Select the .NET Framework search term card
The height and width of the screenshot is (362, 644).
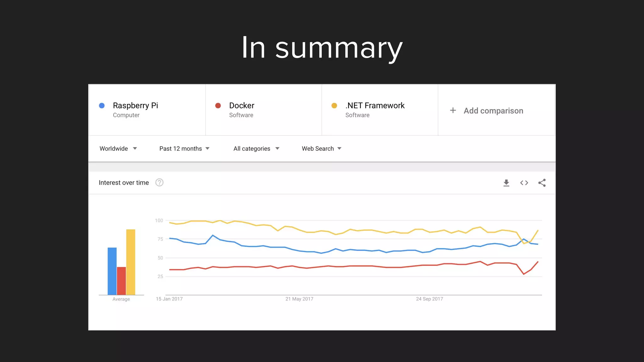[380, 110]
